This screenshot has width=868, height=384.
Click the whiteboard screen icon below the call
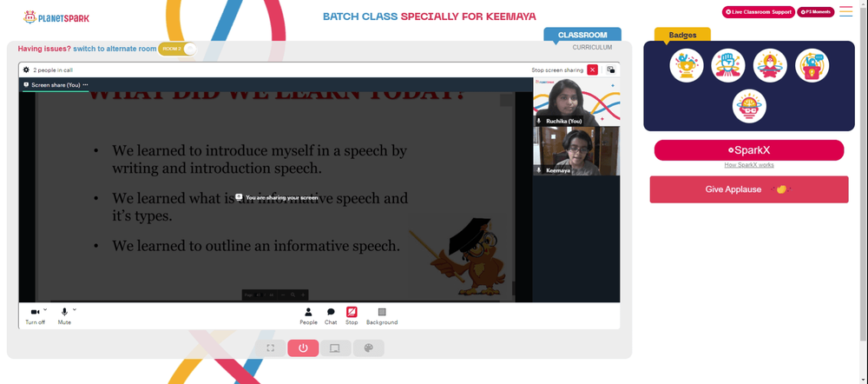tap(335, 348)
